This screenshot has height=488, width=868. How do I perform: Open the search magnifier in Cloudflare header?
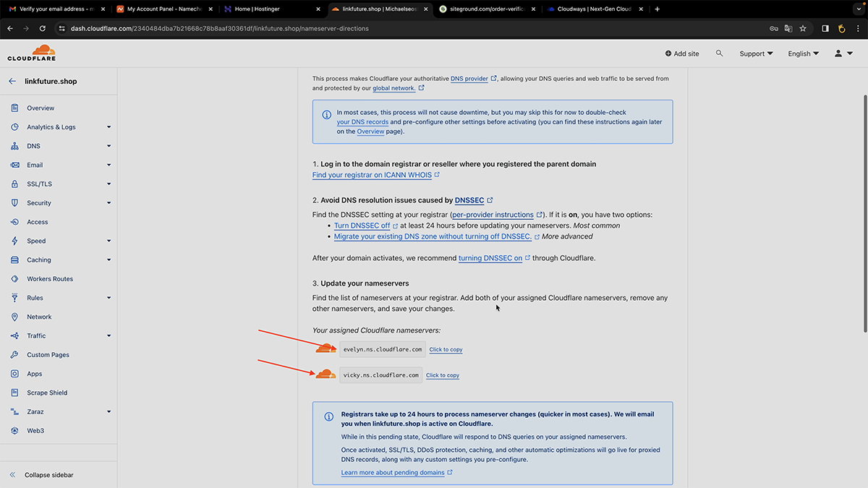[x=719, y=53]
